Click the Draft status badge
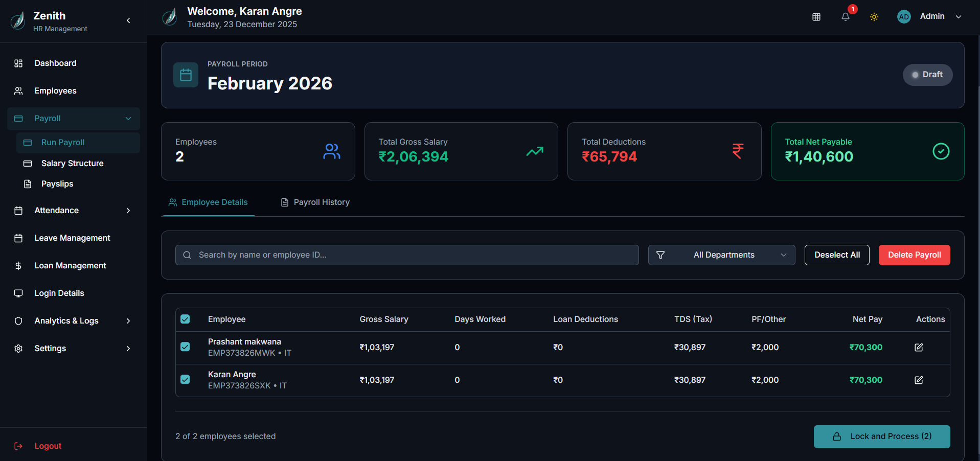This screenshot has width=980, height=461. pos(927,75)
